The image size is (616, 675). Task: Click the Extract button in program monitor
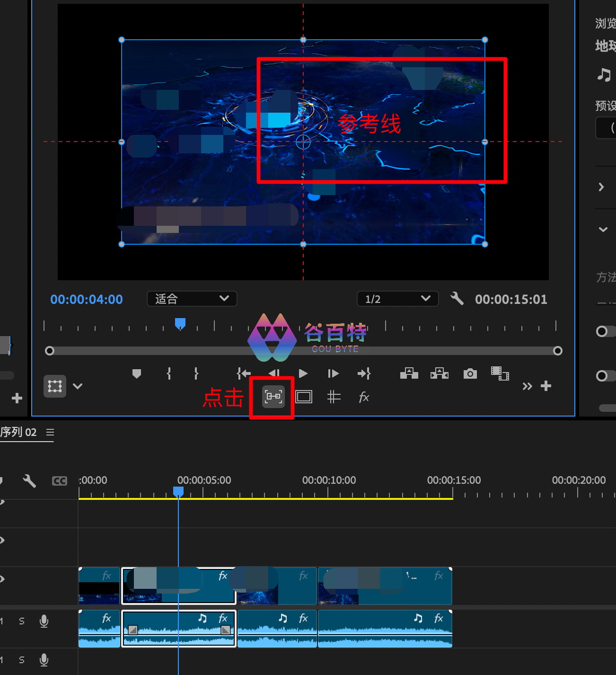[440, 373]
